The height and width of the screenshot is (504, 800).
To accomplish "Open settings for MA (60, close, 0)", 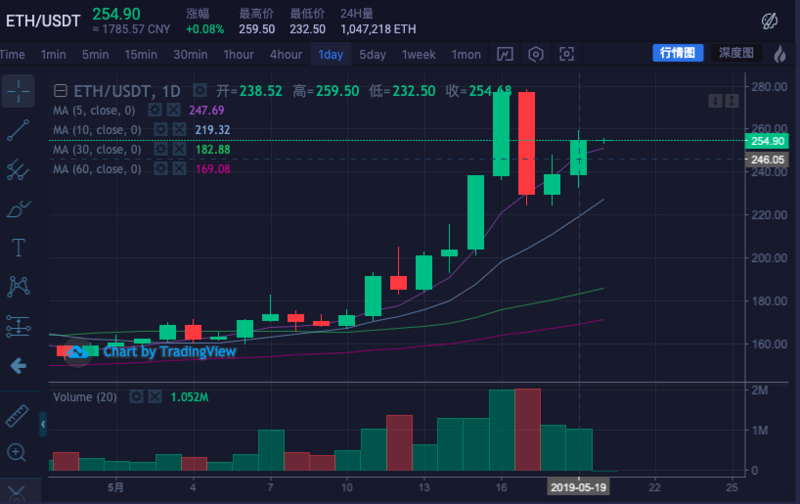I will [x=161, y=168].
